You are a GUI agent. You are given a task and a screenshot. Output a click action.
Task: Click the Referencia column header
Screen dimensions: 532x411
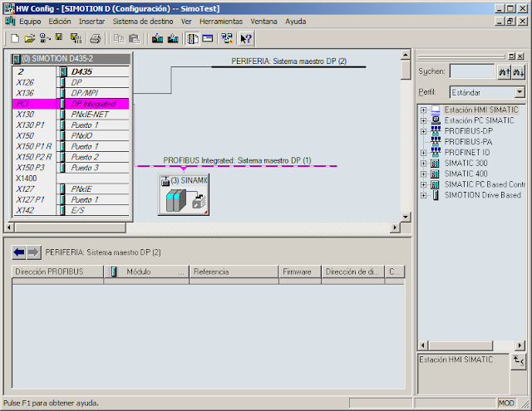coord(234,272)
